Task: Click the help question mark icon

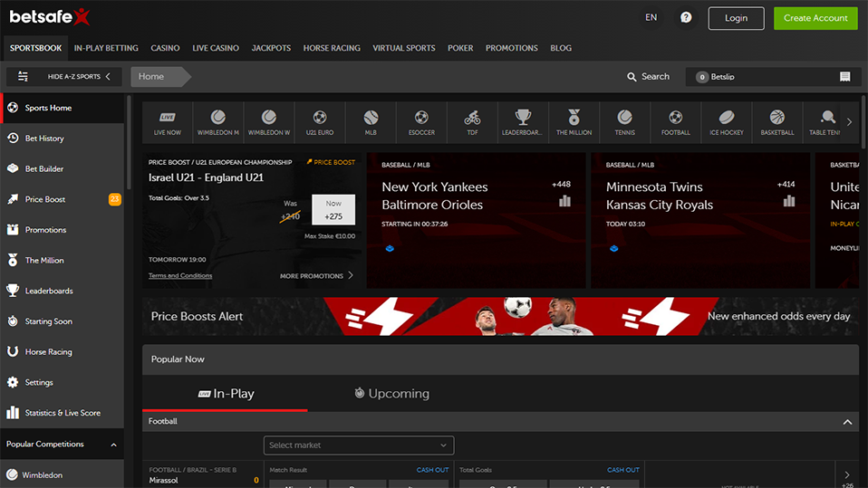Action: pos(686,18)
